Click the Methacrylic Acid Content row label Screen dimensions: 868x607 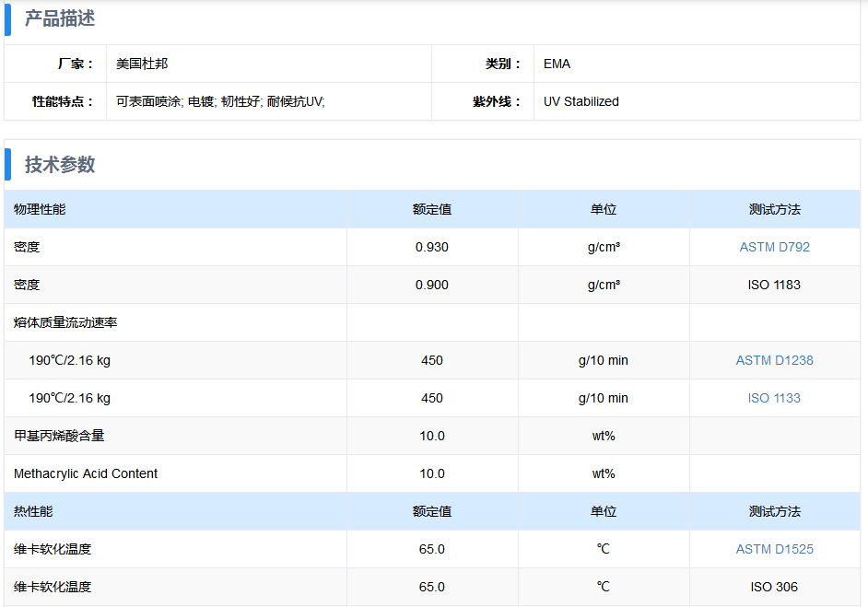[x=86, y=473]
